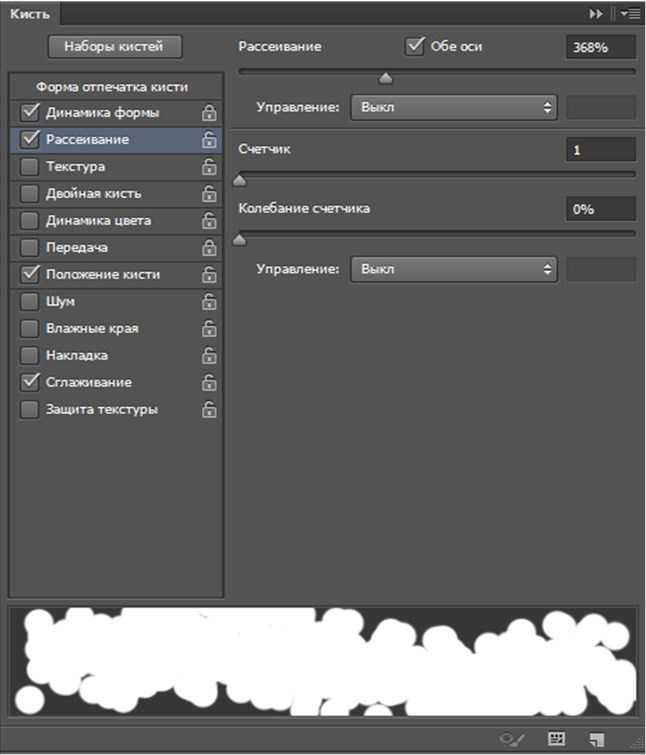
Task: Open preset manager grid icon
Action: pos(557,739)
